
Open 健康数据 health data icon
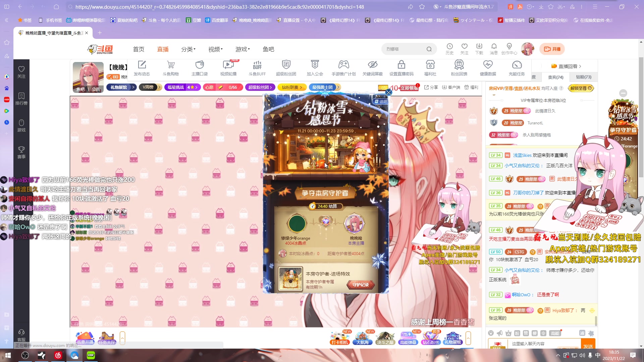pyautogui.click(x=488, y=68)
